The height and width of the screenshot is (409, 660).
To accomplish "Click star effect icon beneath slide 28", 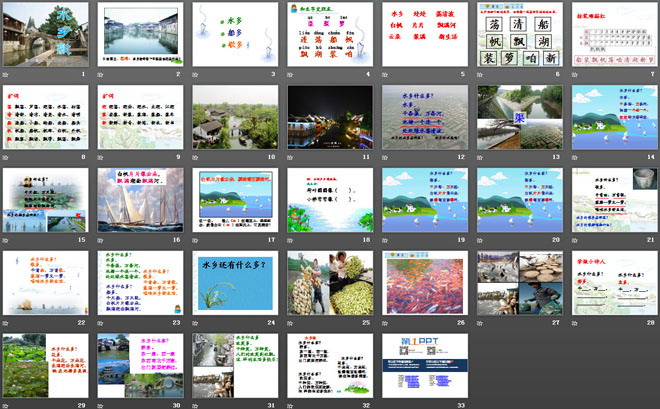I will (575, 324).
